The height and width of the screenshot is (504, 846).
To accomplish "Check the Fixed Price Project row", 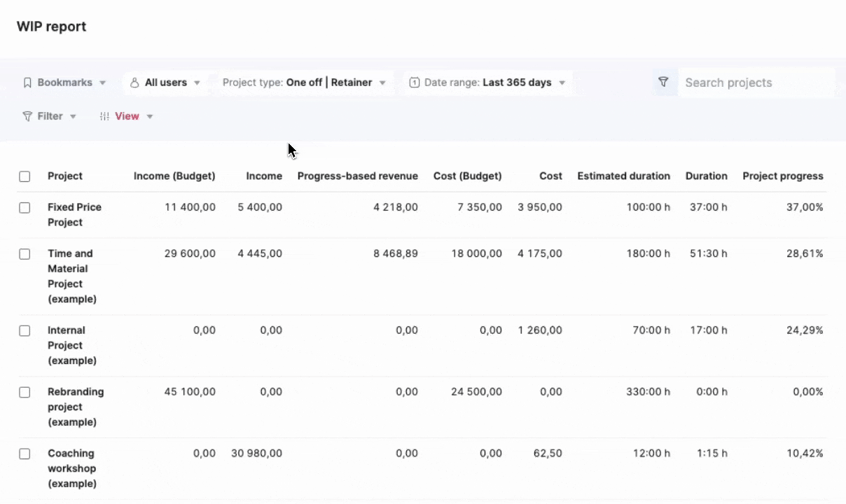I will tap(25, 208).
